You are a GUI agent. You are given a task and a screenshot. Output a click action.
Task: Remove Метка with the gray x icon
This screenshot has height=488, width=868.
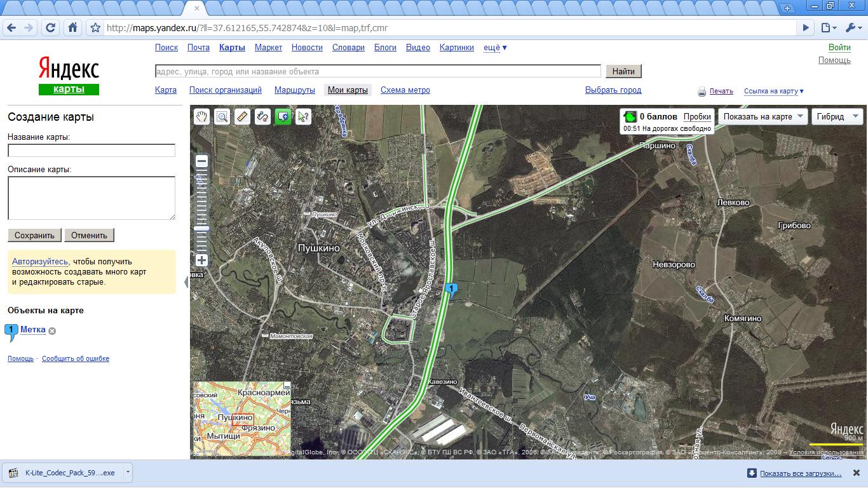(x=53, y=331)
